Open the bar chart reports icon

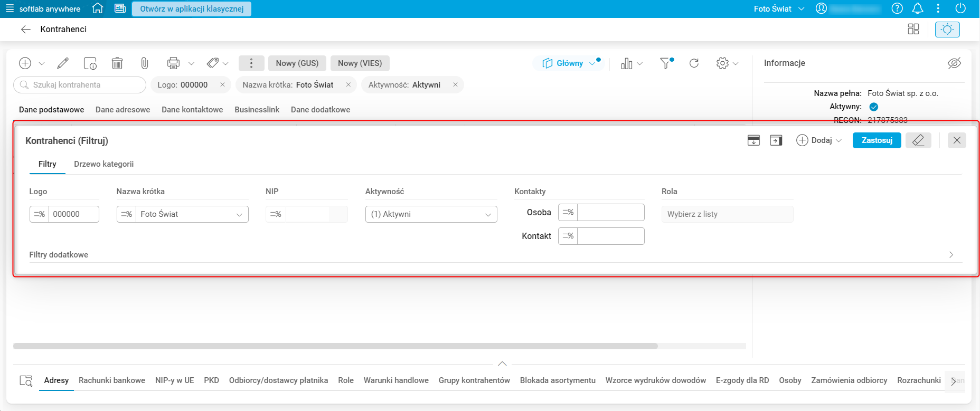627,63
